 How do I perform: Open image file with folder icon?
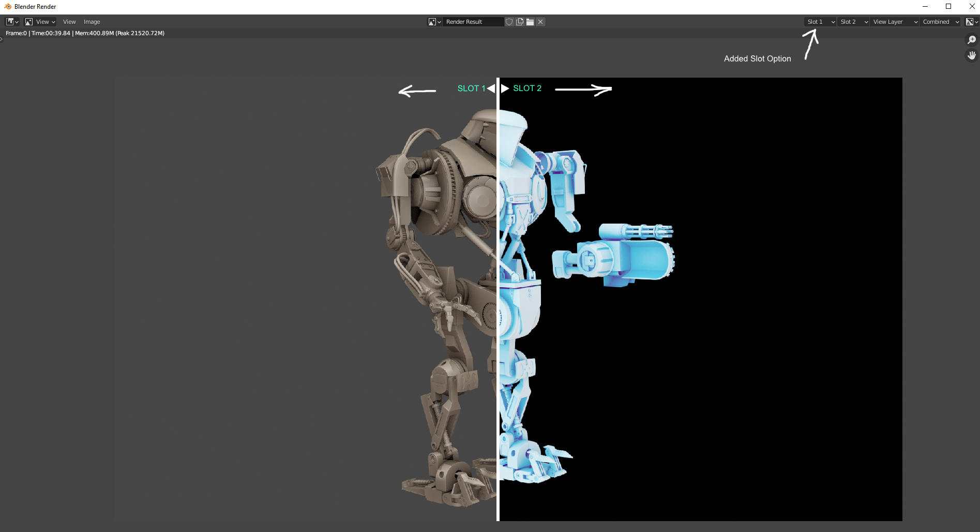click(x=530, y=22)
